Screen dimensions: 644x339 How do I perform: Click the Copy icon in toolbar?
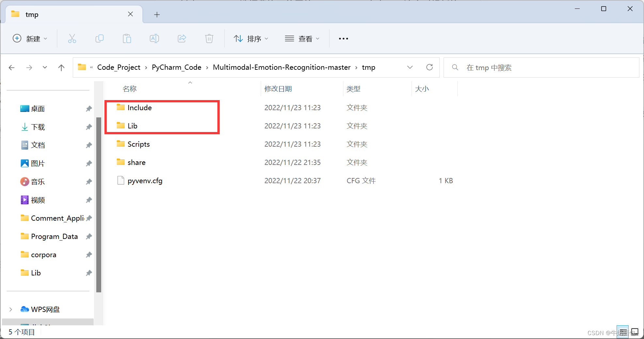(100, 38)
